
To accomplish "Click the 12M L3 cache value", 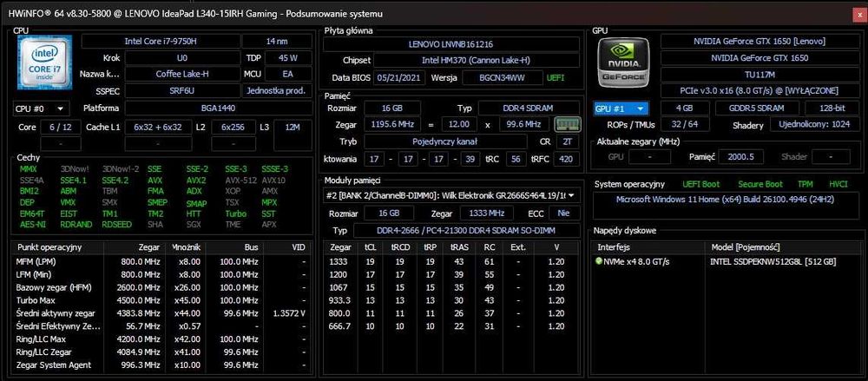I will [x=293, y=127].
